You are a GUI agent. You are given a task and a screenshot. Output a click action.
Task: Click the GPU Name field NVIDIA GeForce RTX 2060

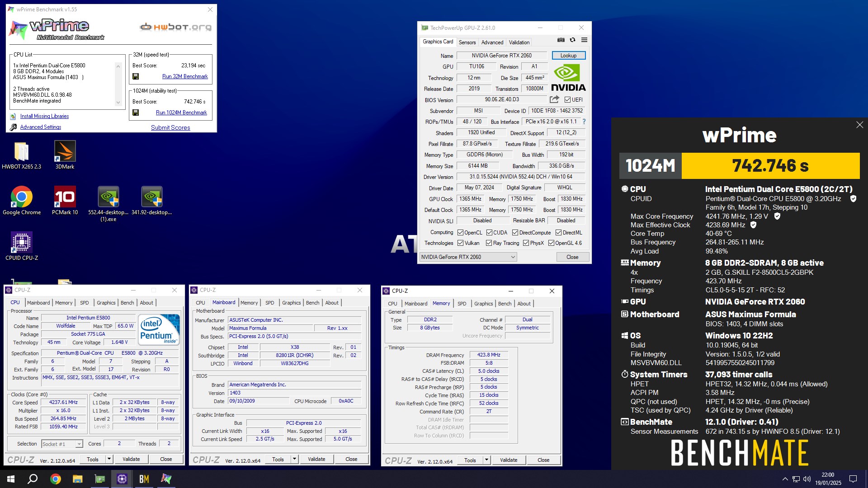point(501,56)
